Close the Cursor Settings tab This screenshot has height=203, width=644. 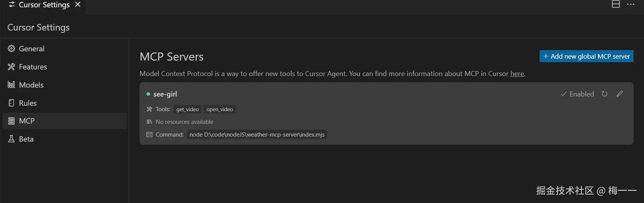tap(78, 5)
